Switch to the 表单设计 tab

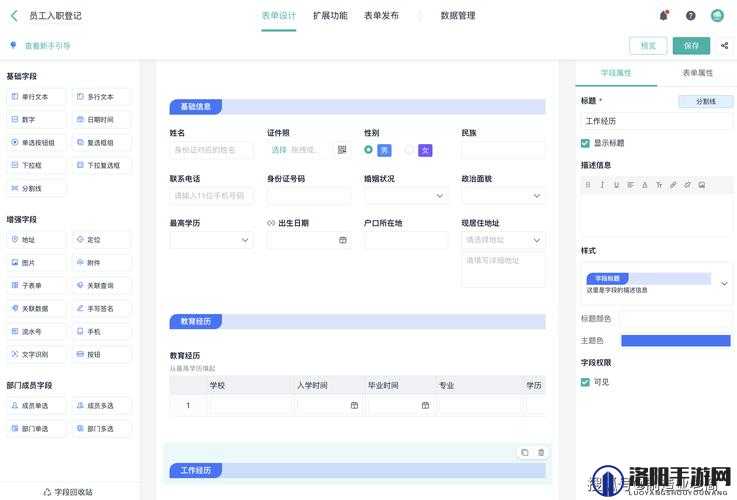coord(279,16)
